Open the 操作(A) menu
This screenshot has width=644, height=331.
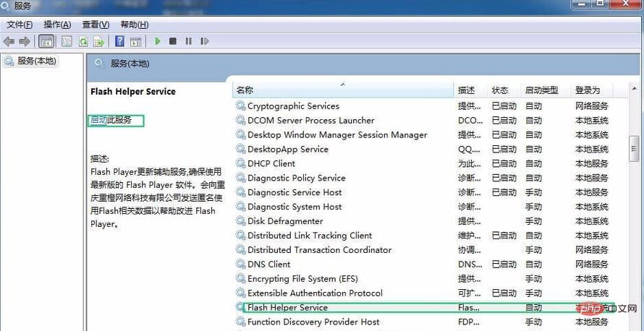(57, 25)
